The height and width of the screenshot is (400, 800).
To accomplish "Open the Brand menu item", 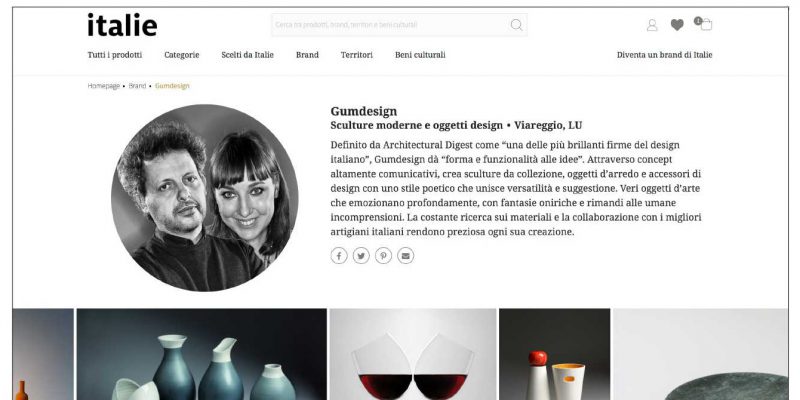I will [307, 55].
